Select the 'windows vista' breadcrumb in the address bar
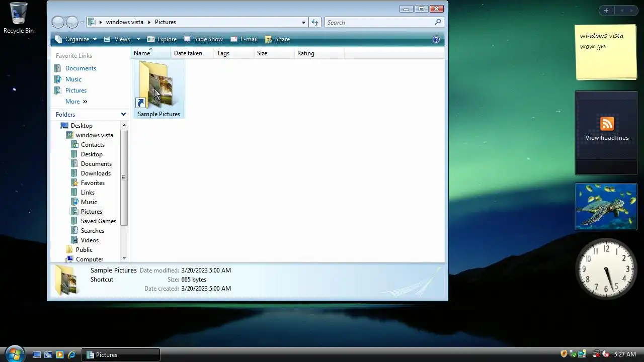Viewport: 644px width, 362px height. 125,22
